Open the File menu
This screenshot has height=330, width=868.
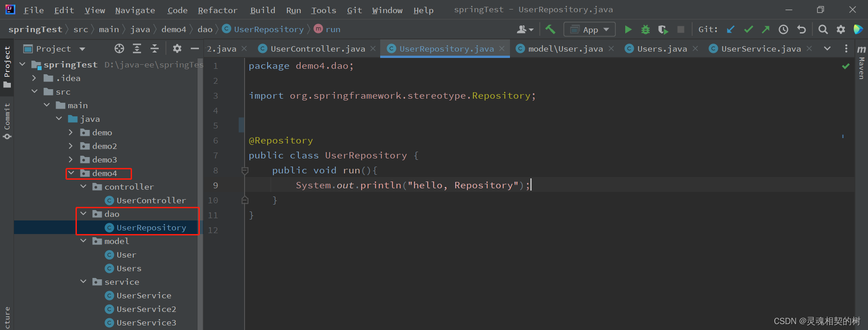pos(34,10)
